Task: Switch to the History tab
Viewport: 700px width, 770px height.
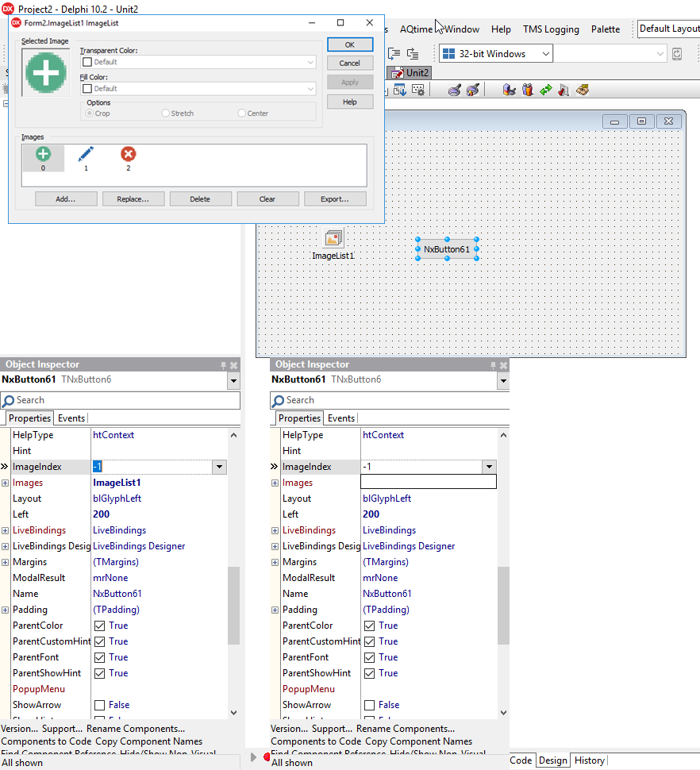Action: click(x=589, y=760)
